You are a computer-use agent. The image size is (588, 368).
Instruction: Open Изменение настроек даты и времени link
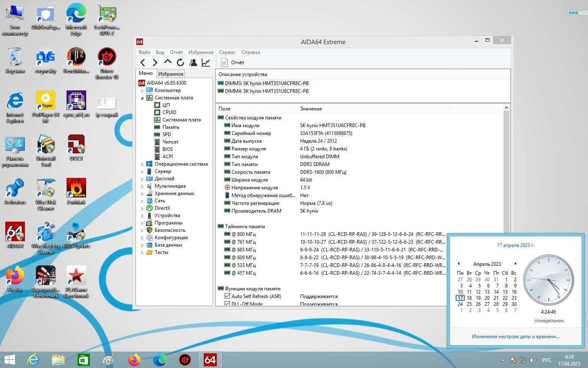coord(515,337)
